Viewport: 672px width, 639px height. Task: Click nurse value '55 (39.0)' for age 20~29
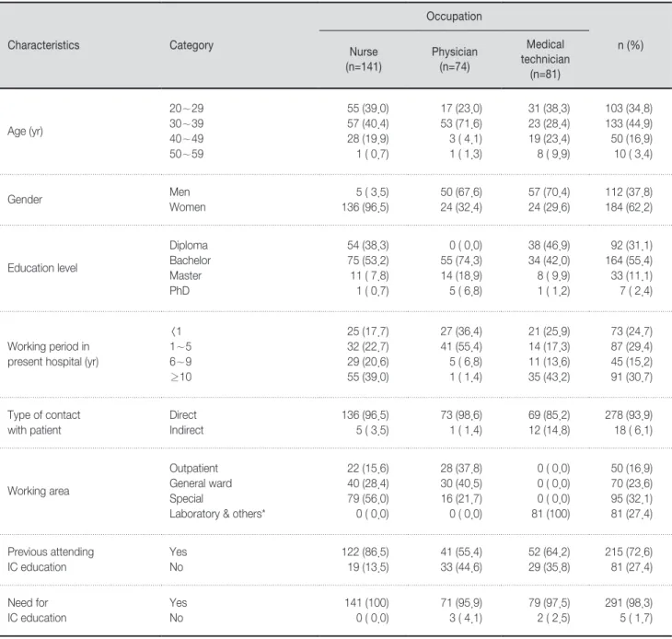[x=367, y=109]
